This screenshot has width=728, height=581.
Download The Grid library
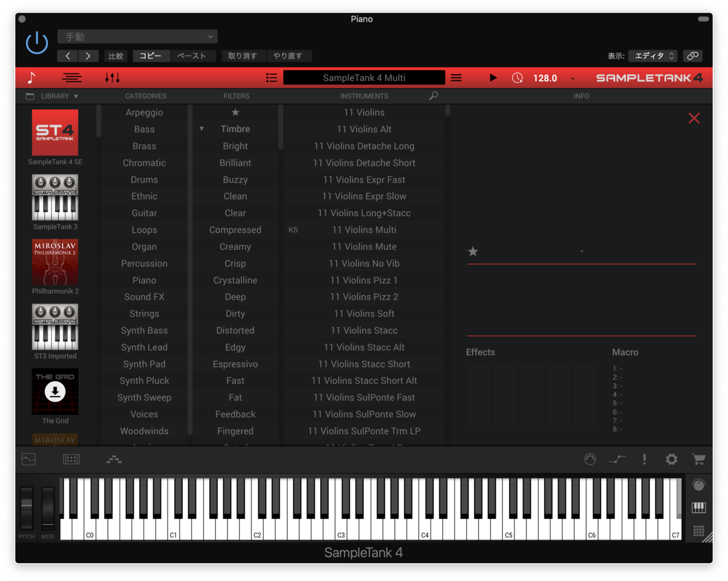[x=55, y=392]
